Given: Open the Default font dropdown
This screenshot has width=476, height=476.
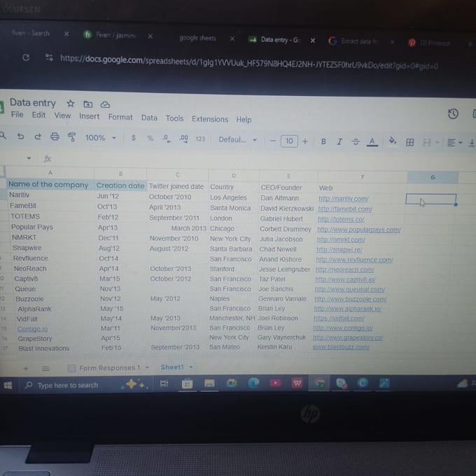Looking at the screenshot, I should coord(238,140).
